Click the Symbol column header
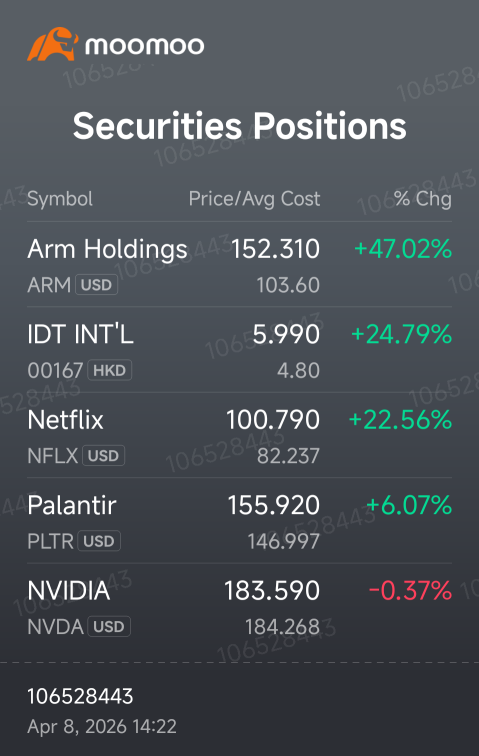 point(60,199)
